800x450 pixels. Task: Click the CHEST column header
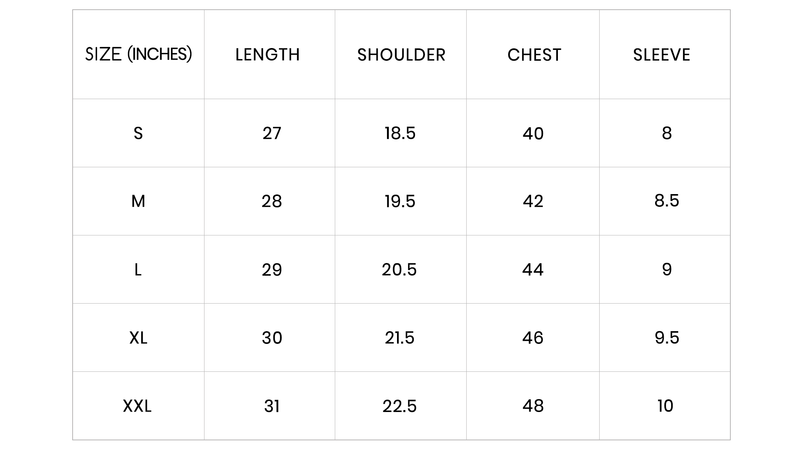tap(534, 55)
